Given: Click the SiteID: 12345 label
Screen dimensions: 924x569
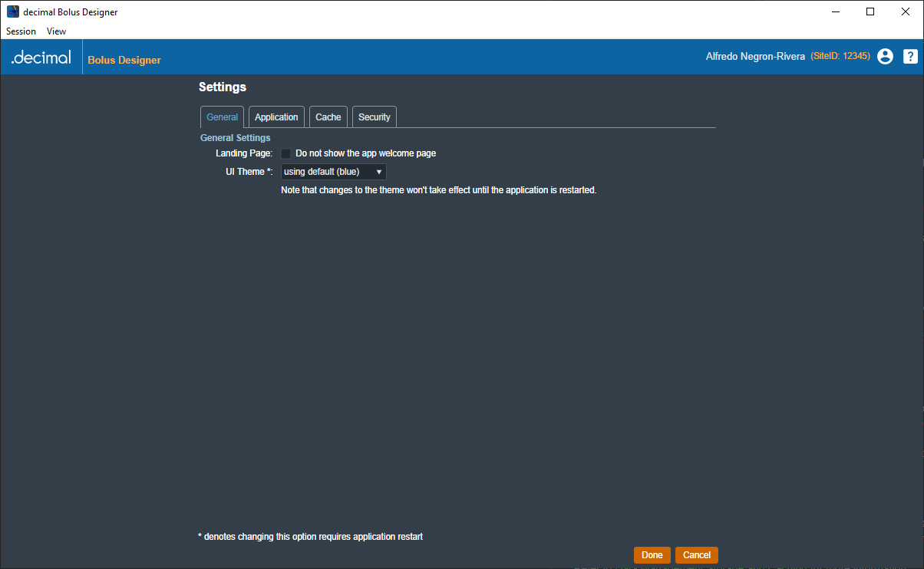Looking at the screenshot, I should (x=840, y=57).
